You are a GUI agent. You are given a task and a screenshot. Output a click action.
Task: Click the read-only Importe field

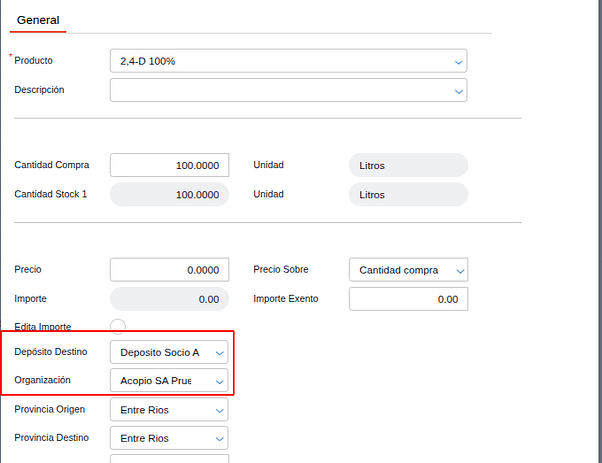pos(169,299)
